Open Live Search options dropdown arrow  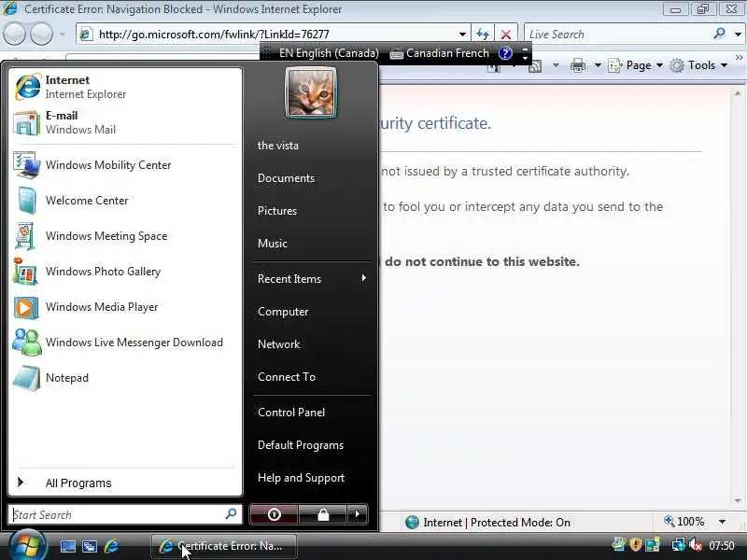738,35
